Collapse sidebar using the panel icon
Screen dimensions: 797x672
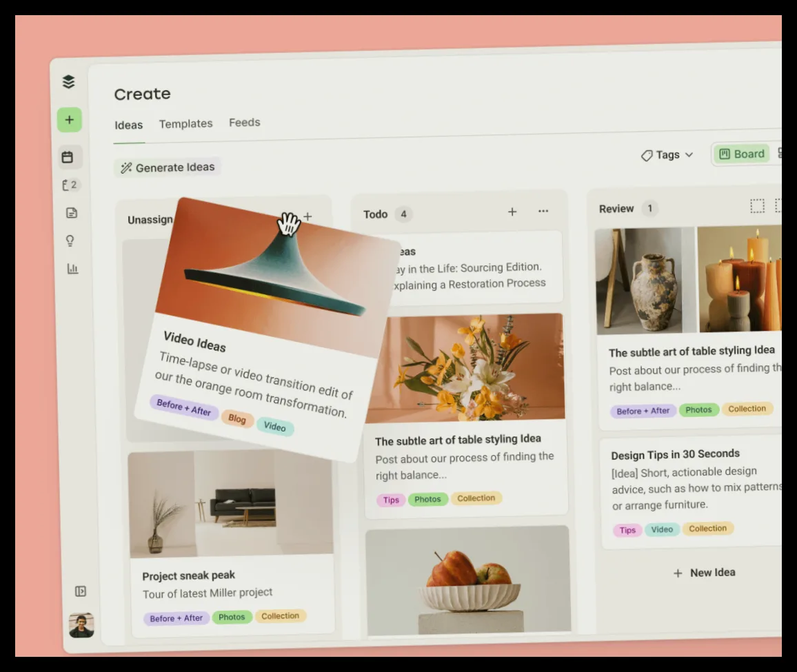(x=80, y=591)
